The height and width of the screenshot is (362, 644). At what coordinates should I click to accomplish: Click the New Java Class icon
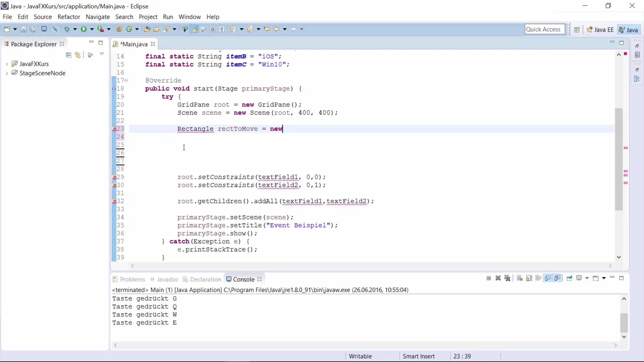pyautogui.click(x=129, y=29)
